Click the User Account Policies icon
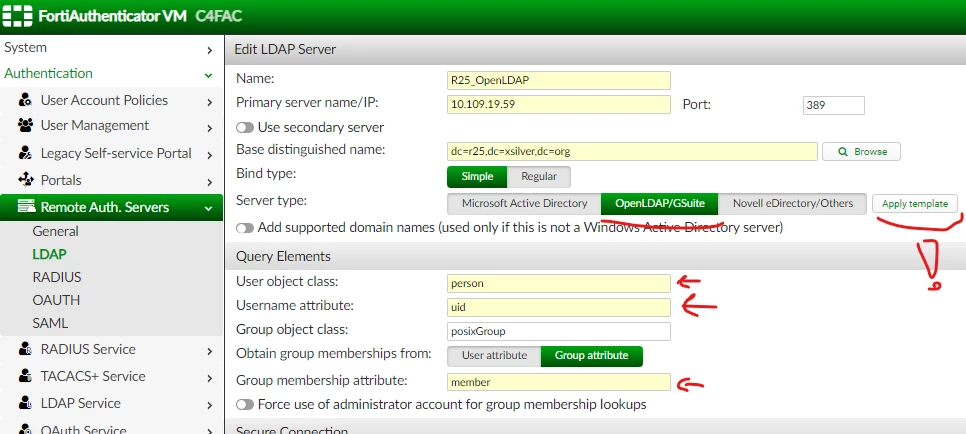Image resolution: width=966 pixels, height=434 pixels. (25, 100)
